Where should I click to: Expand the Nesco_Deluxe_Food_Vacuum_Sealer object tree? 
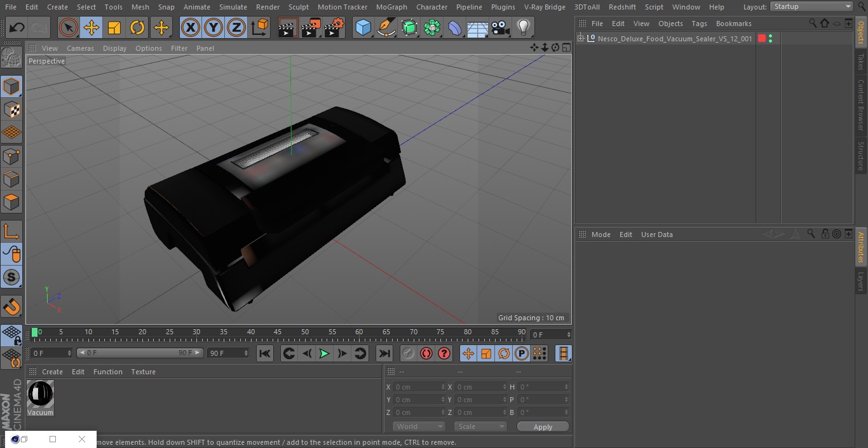(580, 39)
